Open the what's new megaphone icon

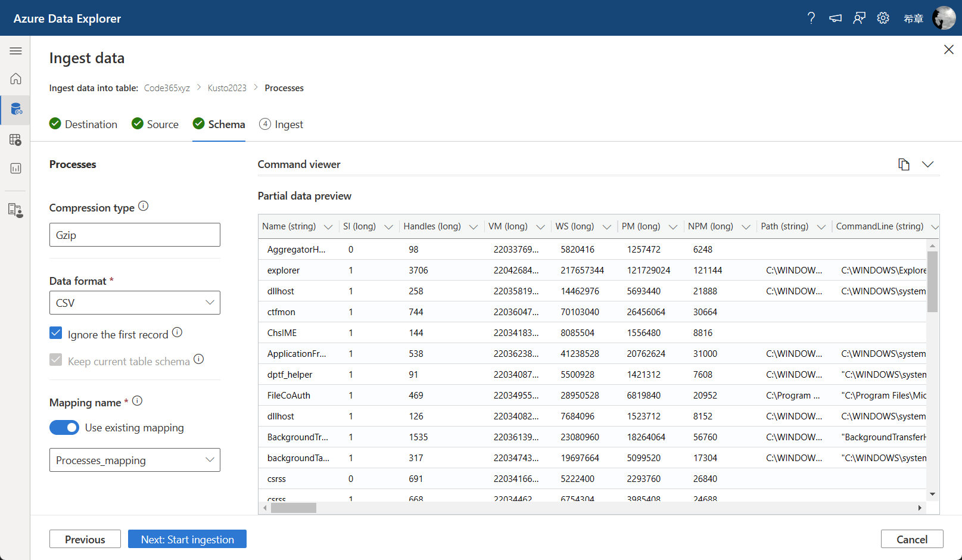[x=835, y=18]
